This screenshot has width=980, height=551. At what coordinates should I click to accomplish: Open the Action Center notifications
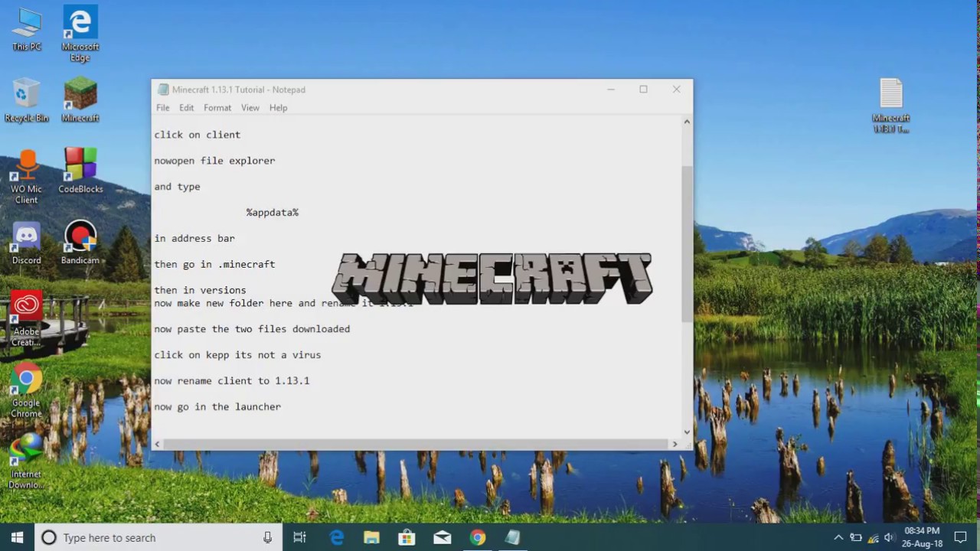[961, 537]
